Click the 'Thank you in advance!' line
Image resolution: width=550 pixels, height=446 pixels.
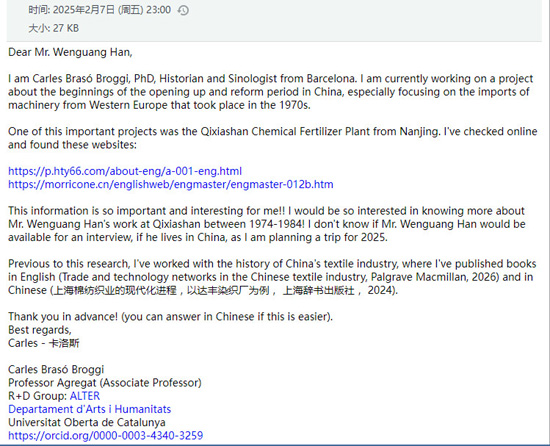tap(63, 317)
